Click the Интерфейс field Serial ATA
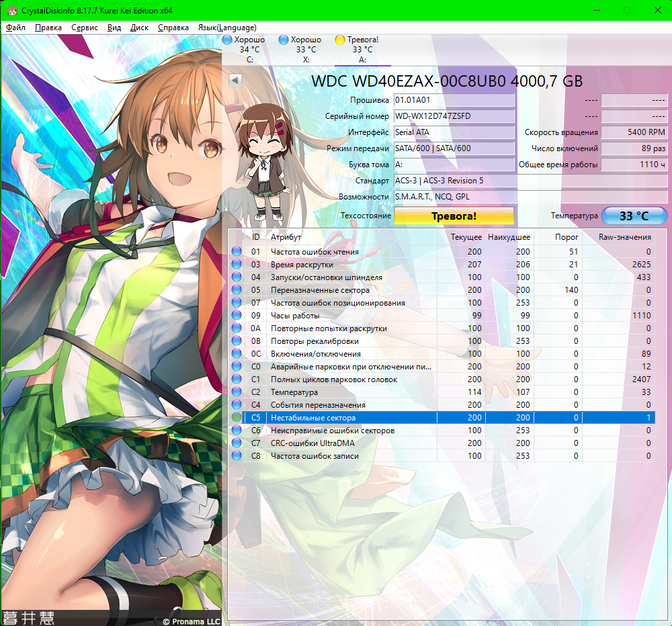Viewport: 672px width, 626px height. coord(454,132)
